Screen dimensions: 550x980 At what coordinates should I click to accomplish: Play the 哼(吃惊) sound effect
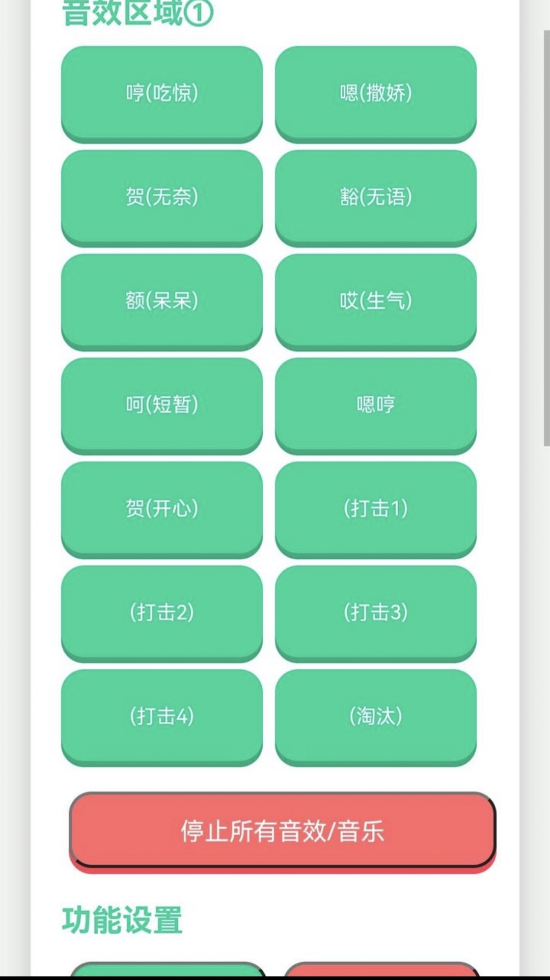pyautogui.click(x=162, y=93)
